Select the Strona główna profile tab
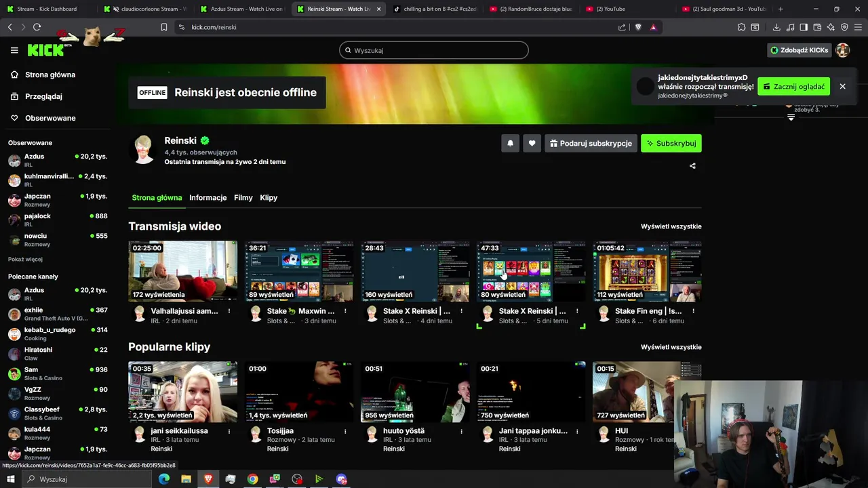The width and height of the screenshot is (868, 488). [157, 197]
